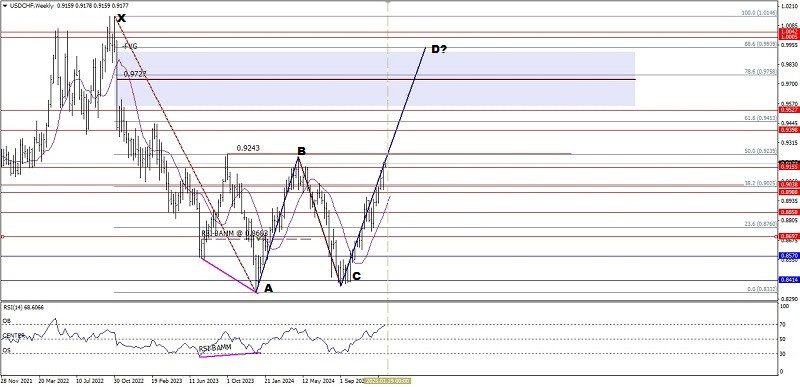The width and height of the screenshot is (800, 387).
Task: Click the OS oversold level label
Action: click(6, 350)
